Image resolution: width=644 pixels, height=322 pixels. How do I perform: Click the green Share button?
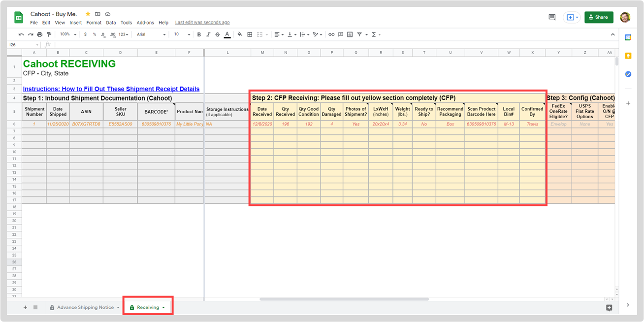pyautogui.click(x=599, y=17)
